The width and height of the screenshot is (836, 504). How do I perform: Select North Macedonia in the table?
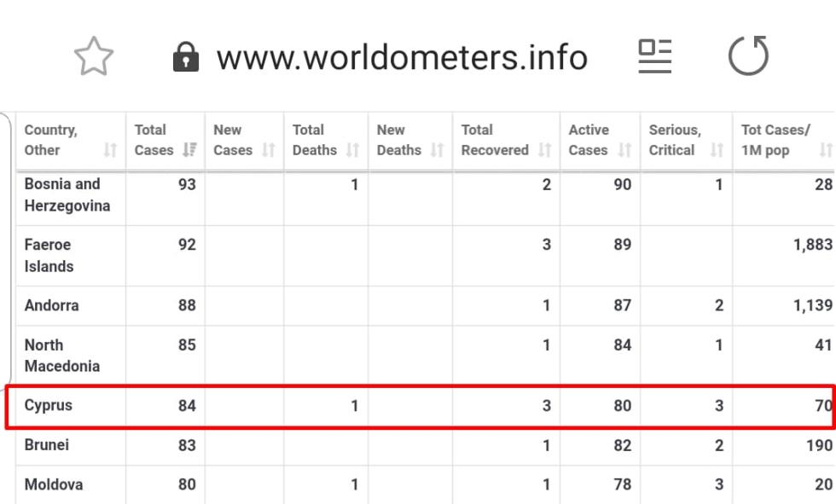[x=61, y=356]
